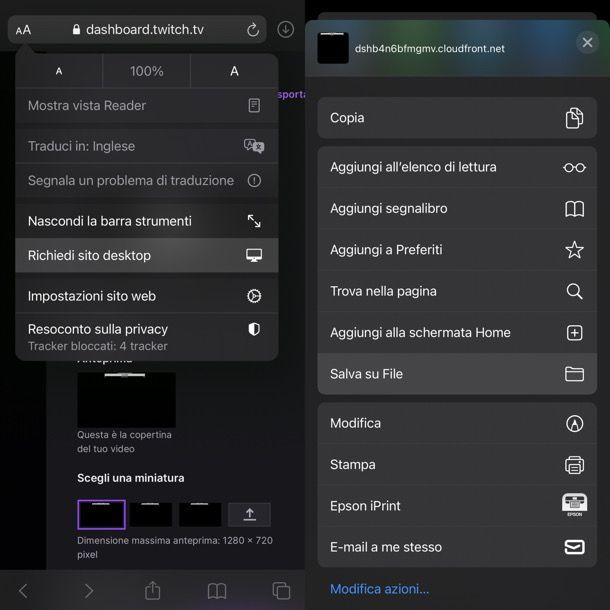
Task: Tap the Save to Files folder icon
Action: pos(575,374)
